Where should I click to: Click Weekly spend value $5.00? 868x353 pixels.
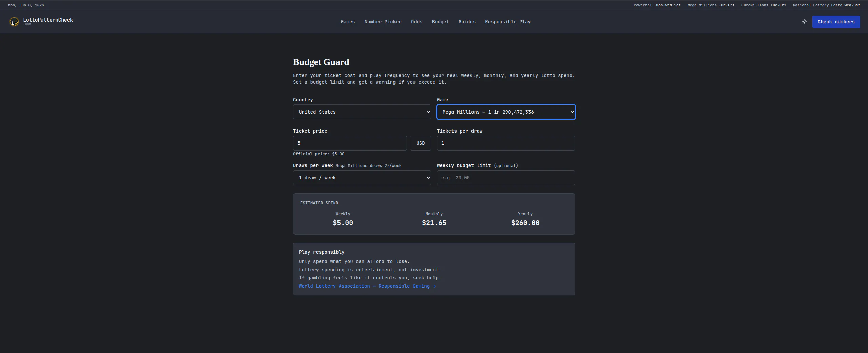[343, 223]
